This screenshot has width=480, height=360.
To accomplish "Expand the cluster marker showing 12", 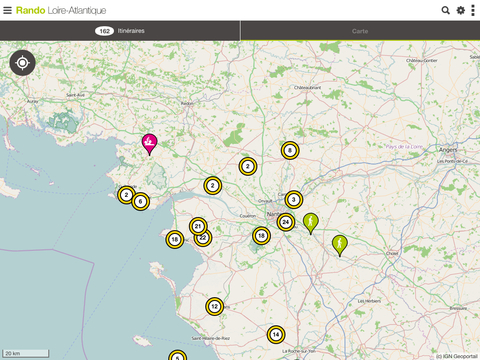I will click(x=214, y=306).
